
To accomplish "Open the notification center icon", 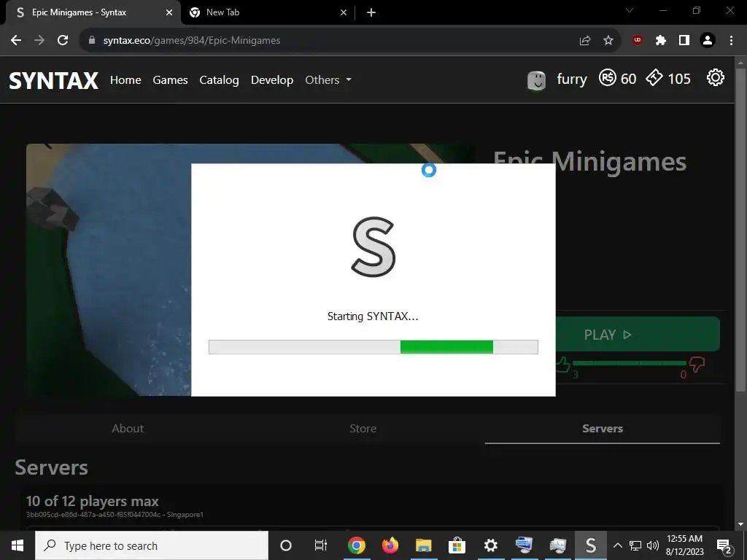I will coord(724,545).
